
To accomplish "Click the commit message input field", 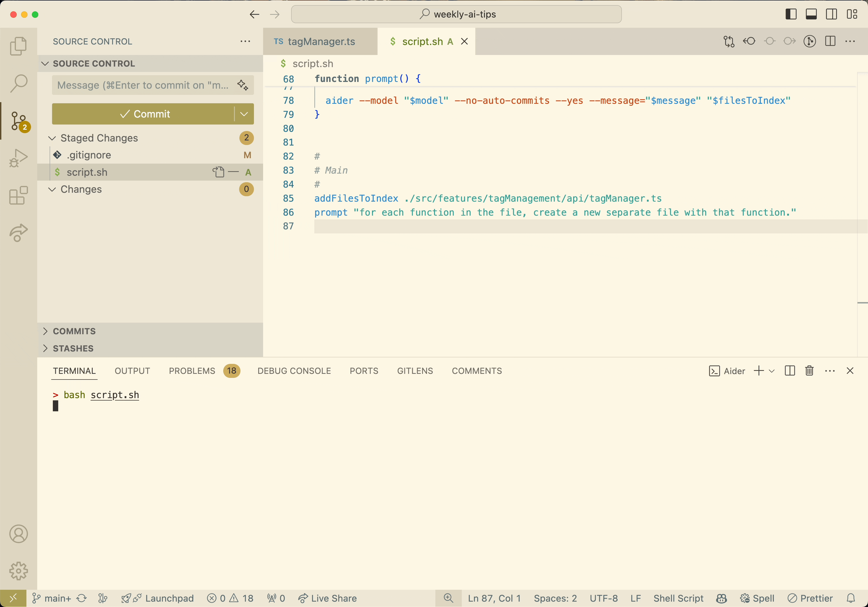I will pyautogui.click(x=144, y=85).
